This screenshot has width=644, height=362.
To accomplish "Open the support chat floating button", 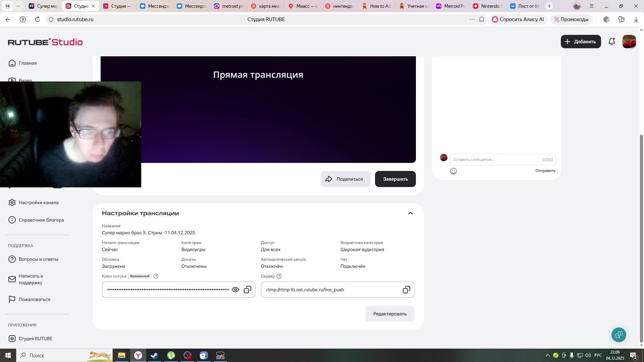I will pos(619,335).
